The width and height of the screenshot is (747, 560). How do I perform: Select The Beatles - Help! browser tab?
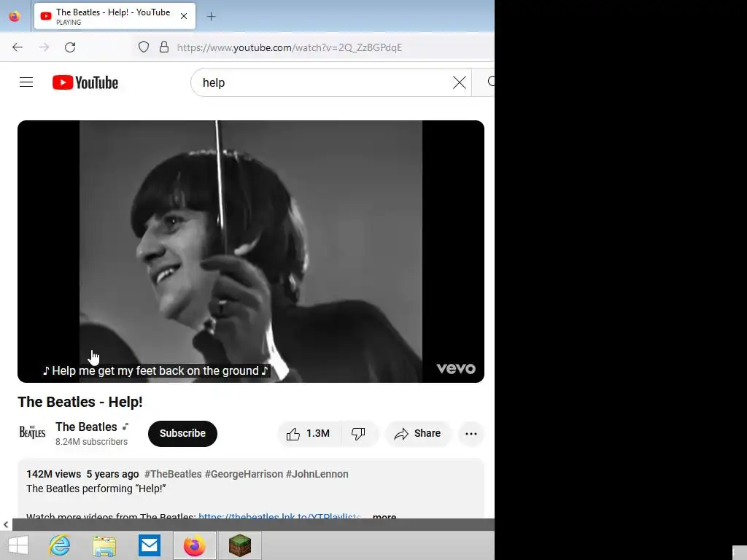point(115,16)
